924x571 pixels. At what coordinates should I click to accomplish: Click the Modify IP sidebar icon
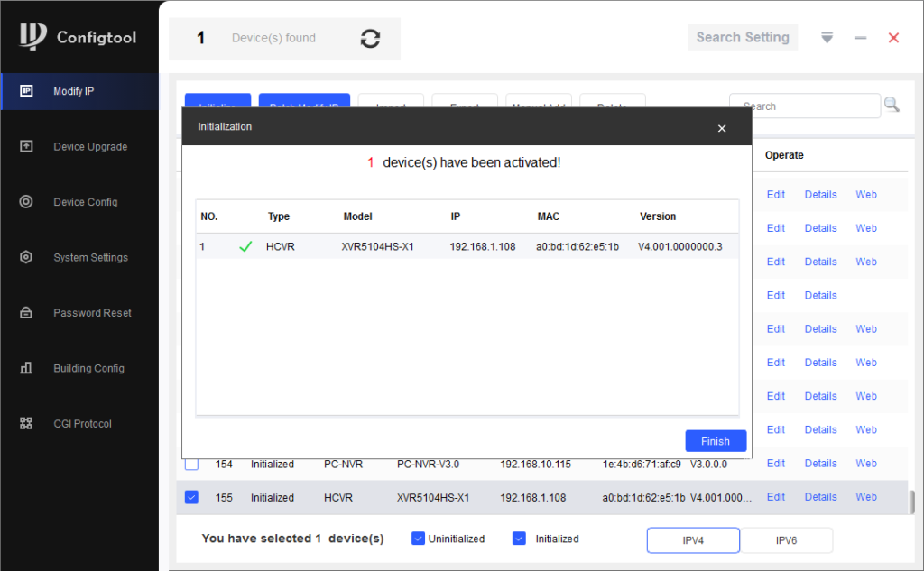pyautogui.click(x=26, y=91)
